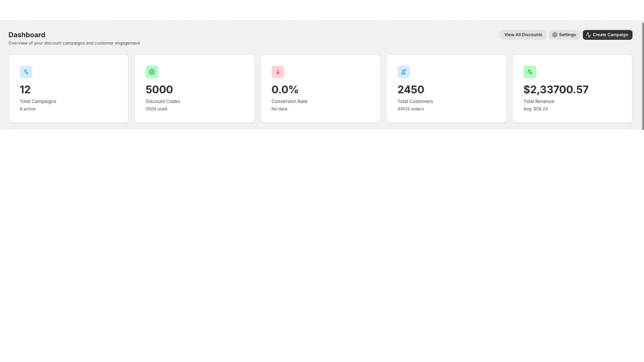Click the Conversion Rate label
This screenshot has height=362, width=644.
(289, 101)
